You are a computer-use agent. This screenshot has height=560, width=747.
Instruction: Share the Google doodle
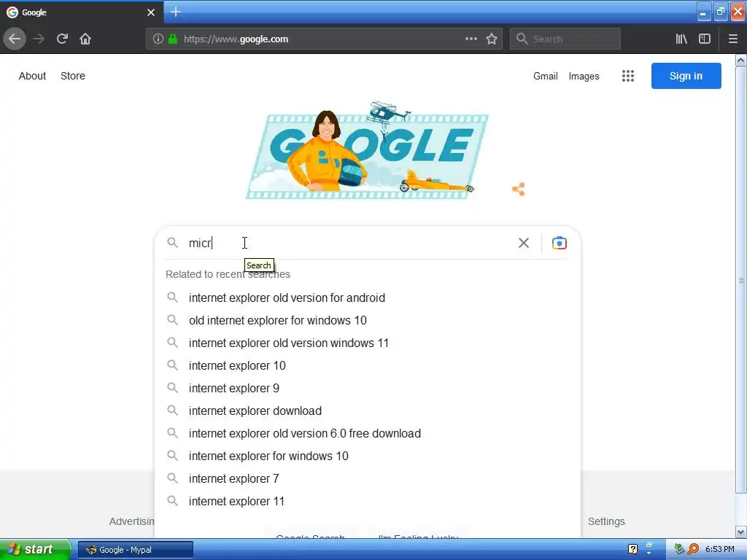[519, 189]
